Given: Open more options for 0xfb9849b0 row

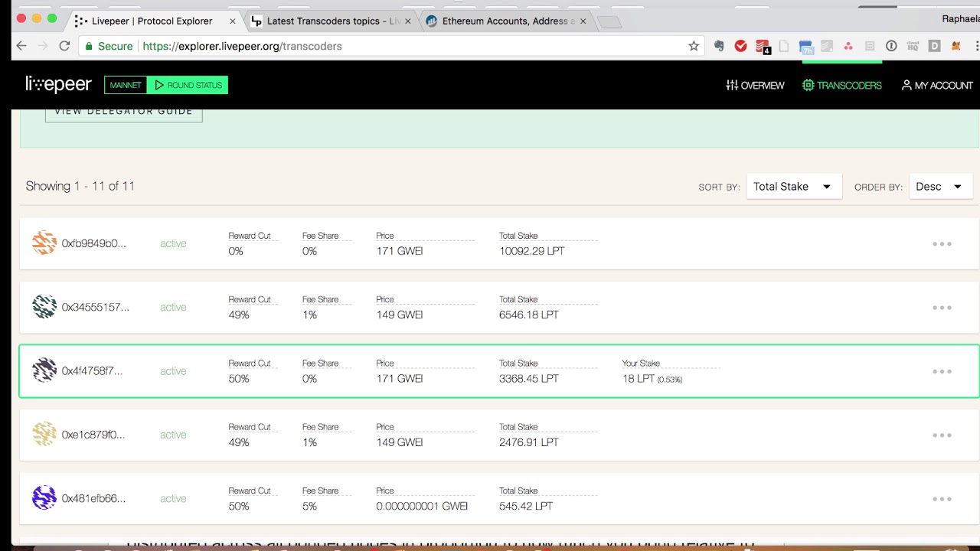Looking at the screenshot, I should [942, 243].
